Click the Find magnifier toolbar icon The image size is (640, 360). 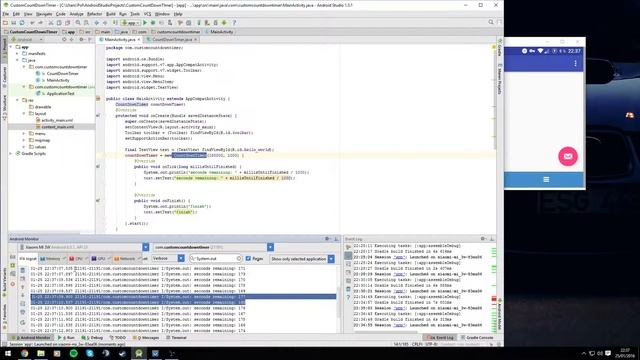tap(78, 23)
